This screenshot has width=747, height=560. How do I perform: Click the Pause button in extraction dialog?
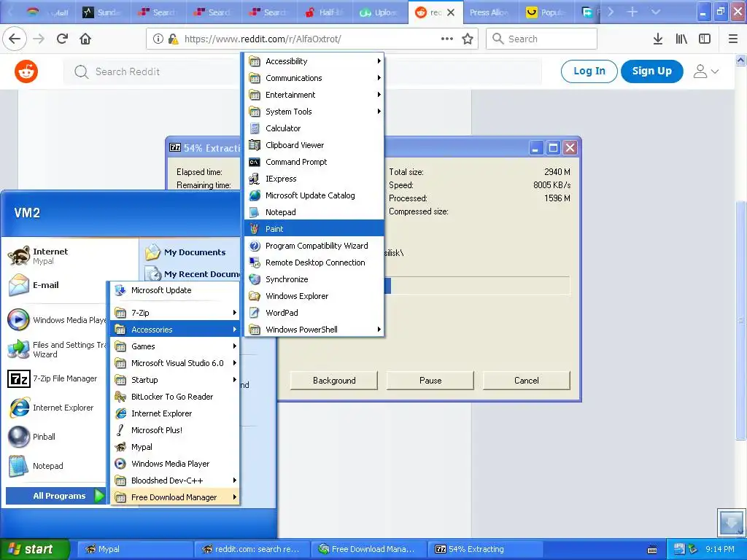(430, 381)
